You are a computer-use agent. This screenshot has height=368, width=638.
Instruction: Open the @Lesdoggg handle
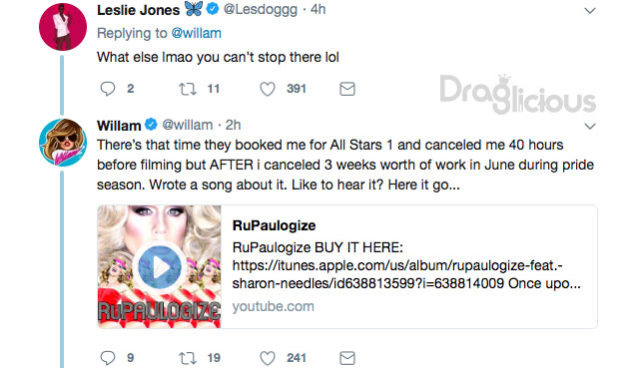(260, 9)
